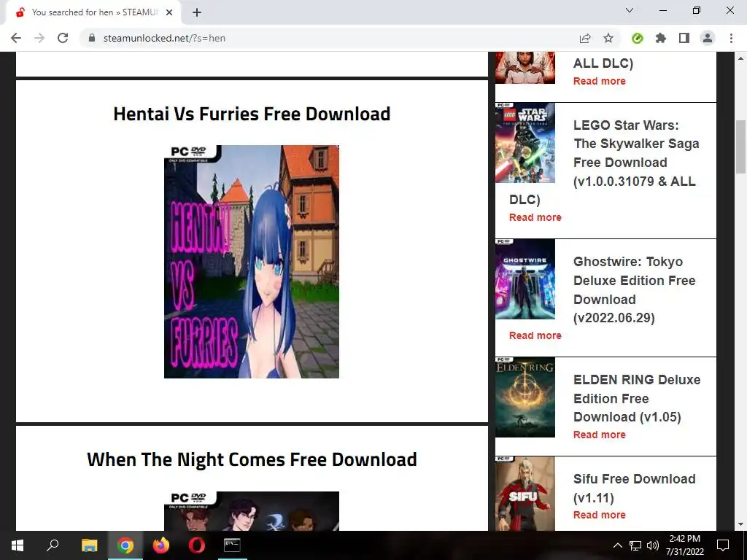Toggle the browser side panel
The height and width of the screenshot is (560, 747).
684,38
